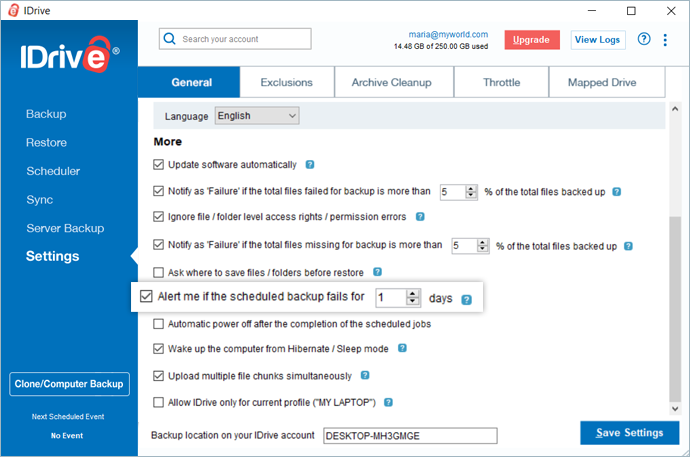Click the Search your account field

235,39
